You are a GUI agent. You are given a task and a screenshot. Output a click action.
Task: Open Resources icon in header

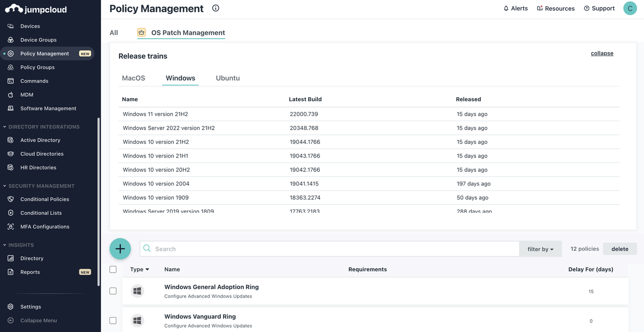point(540,9)
